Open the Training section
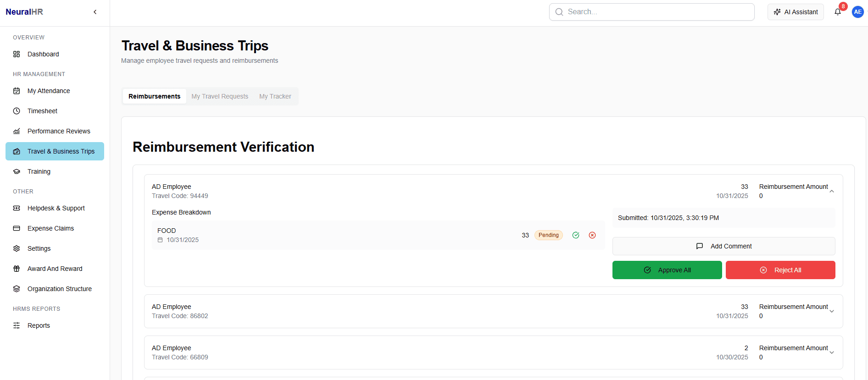 [55, 171]
